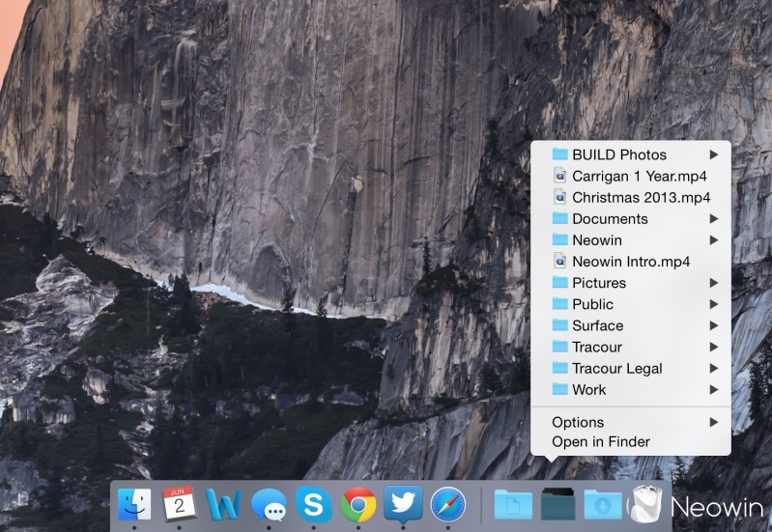Open Safari from the Dock
This screenshot has height=532, width=772.
point(447,505)
